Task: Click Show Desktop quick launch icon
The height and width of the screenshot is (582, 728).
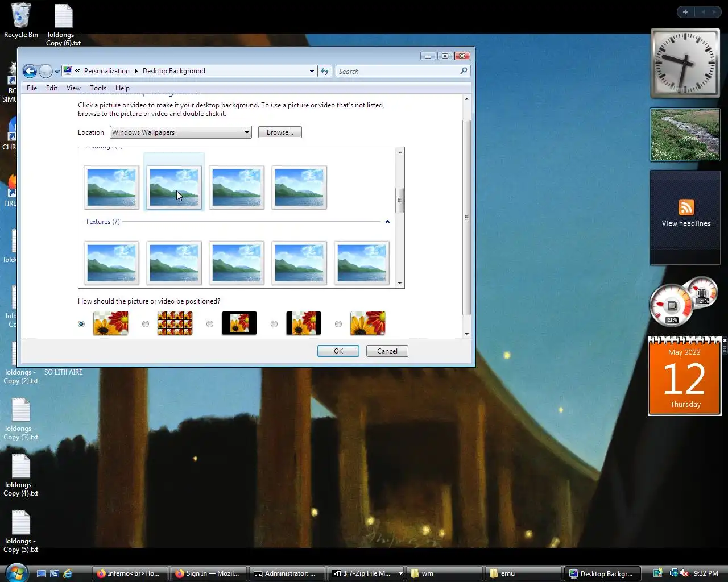Action: [x=42, y=573]
